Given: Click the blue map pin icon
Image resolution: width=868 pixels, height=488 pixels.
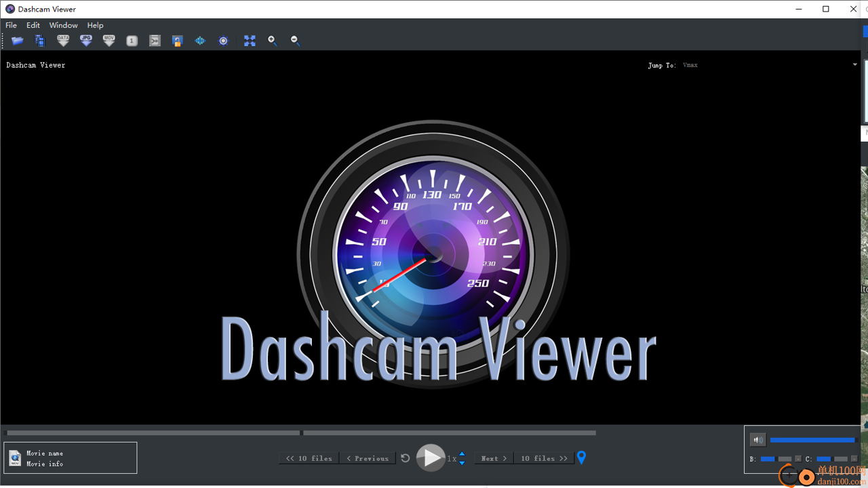Looking at the screenshot, I should [581, 458].
